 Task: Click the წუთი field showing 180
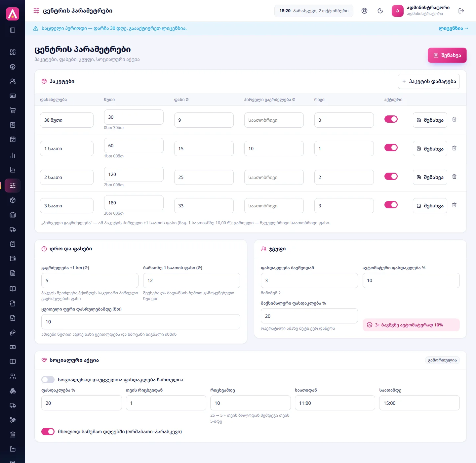coord(134,203)
